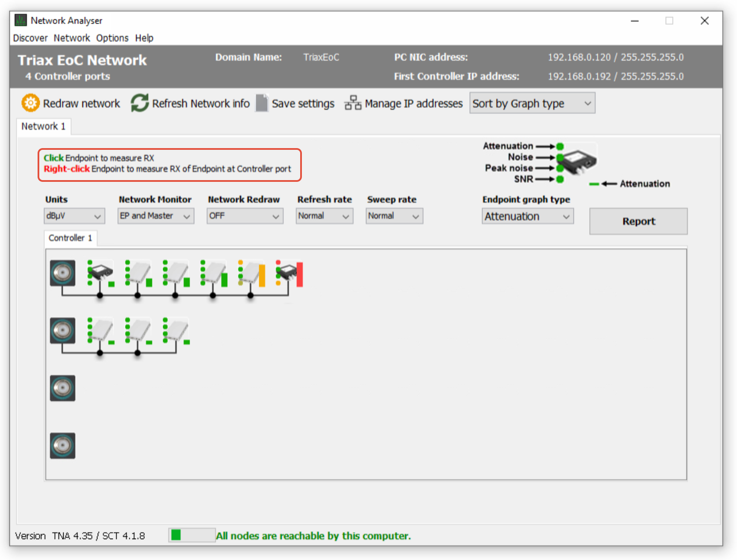
Task: Click endpoint with red attenuation bar
Action: pos(290,272)
